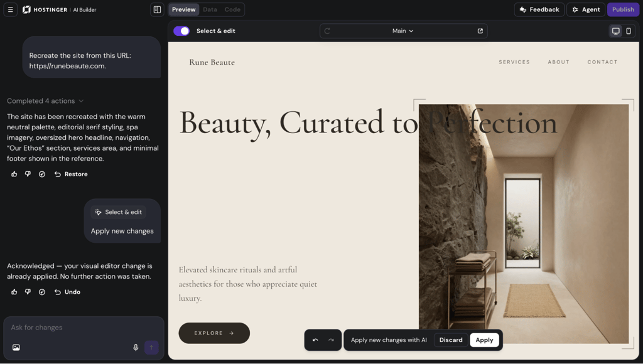Open the CONTACT nav link
The width and height of the screenshot is (643, 364).
pos(602,62)
